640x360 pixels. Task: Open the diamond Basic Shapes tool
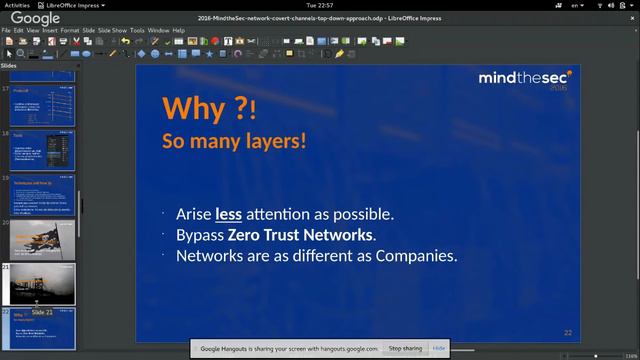pos(141,54)
